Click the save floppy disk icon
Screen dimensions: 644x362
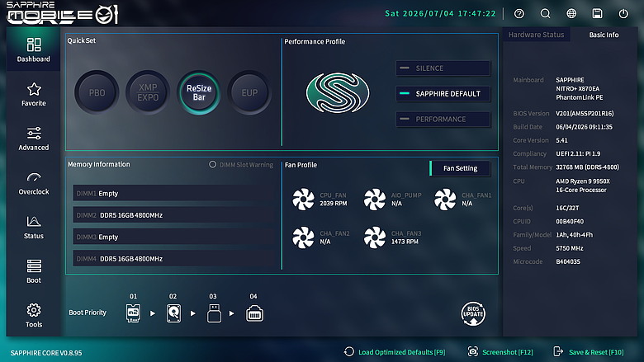tap(597, 13)
